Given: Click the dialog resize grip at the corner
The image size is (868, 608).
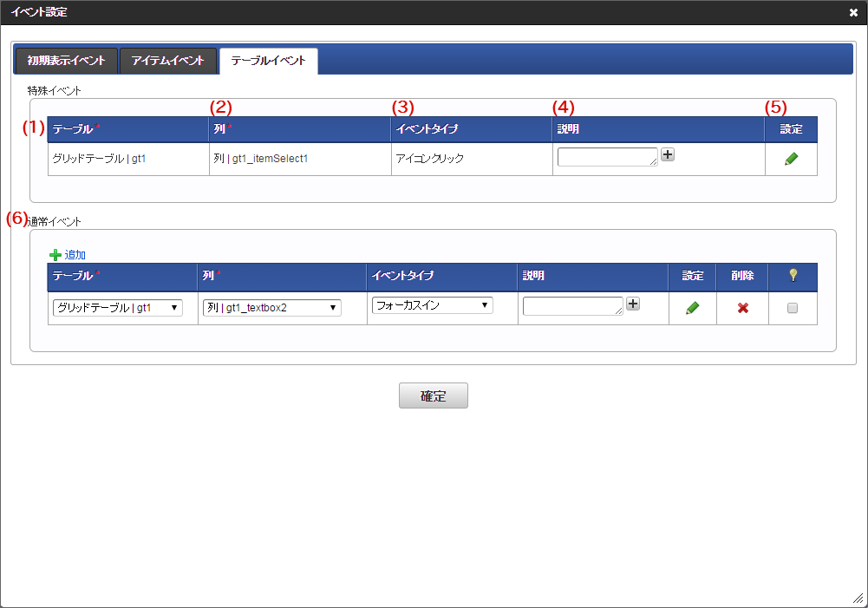Looking at the screenshot, I should click(858, 598).
